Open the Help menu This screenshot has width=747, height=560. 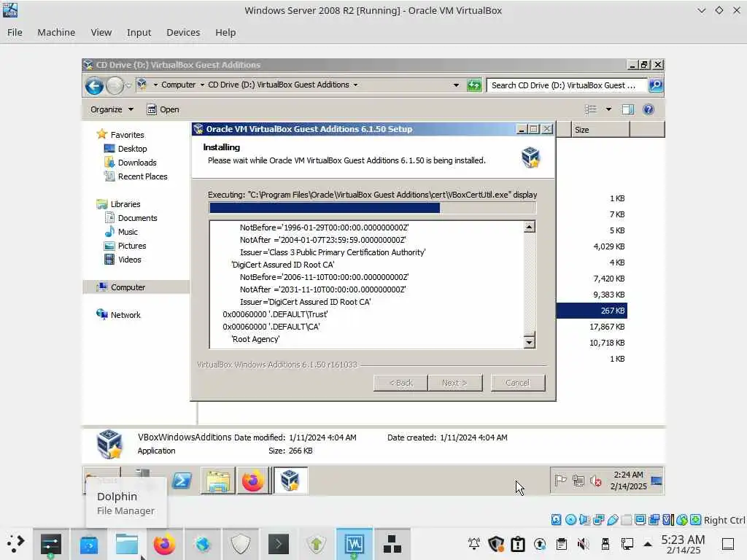pyautogui.click(x=225, y=32)
